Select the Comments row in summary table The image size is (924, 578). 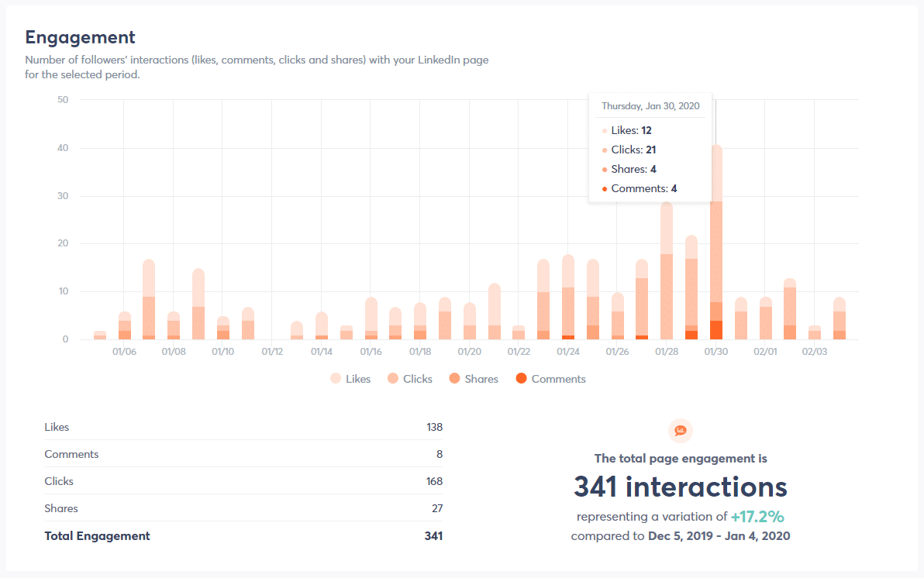[x=243, y=454]
